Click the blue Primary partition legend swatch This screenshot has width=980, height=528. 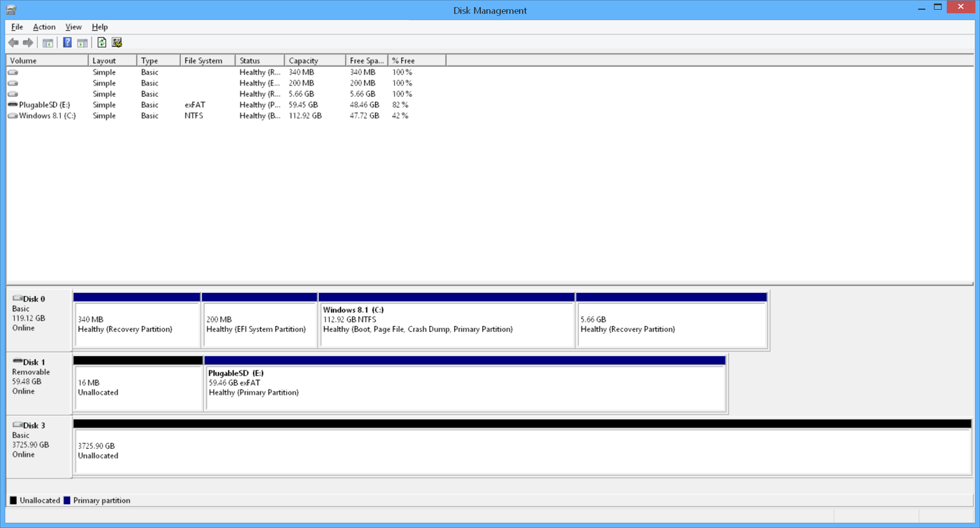(66, 500)
